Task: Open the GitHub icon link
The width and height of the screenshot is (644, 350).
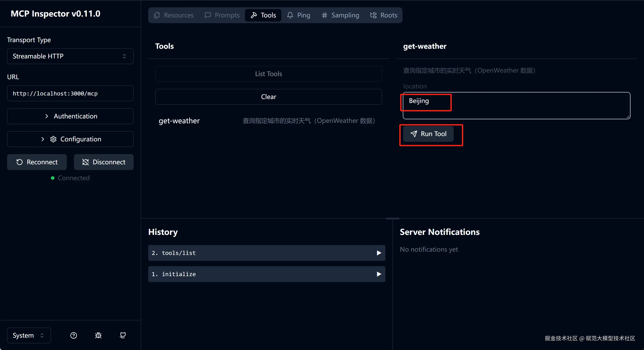Action: point(123,335)
